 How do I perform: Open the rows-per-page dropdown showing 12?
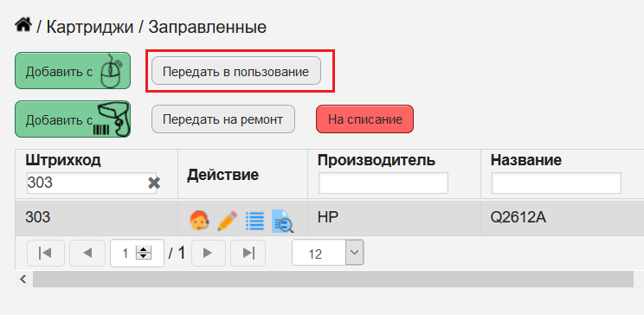[328, 254]
